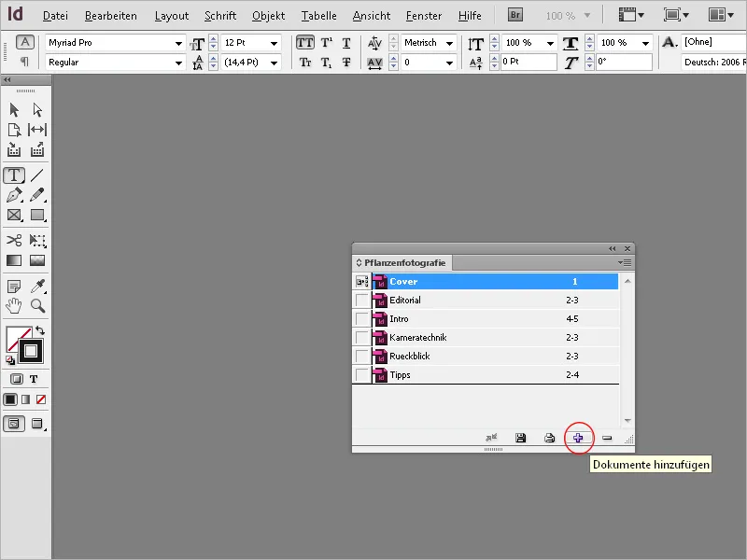Select the Hand tool
The image size is (747, 560).
(x=14, y=306)
